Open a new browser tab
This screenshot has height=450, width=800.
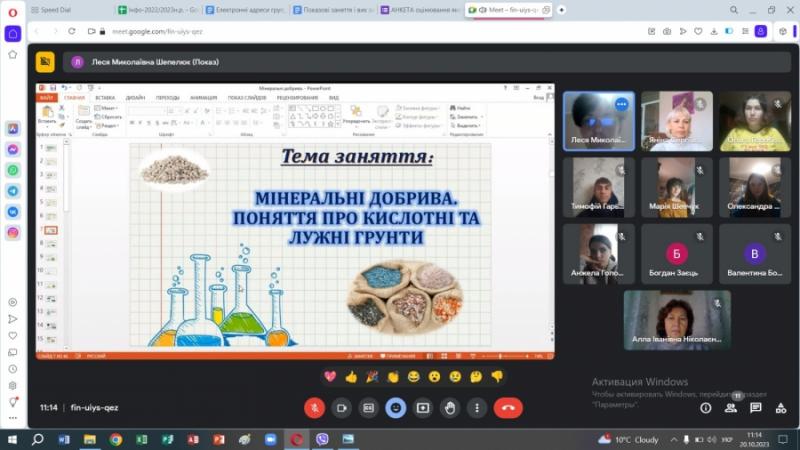click(561, 10)
